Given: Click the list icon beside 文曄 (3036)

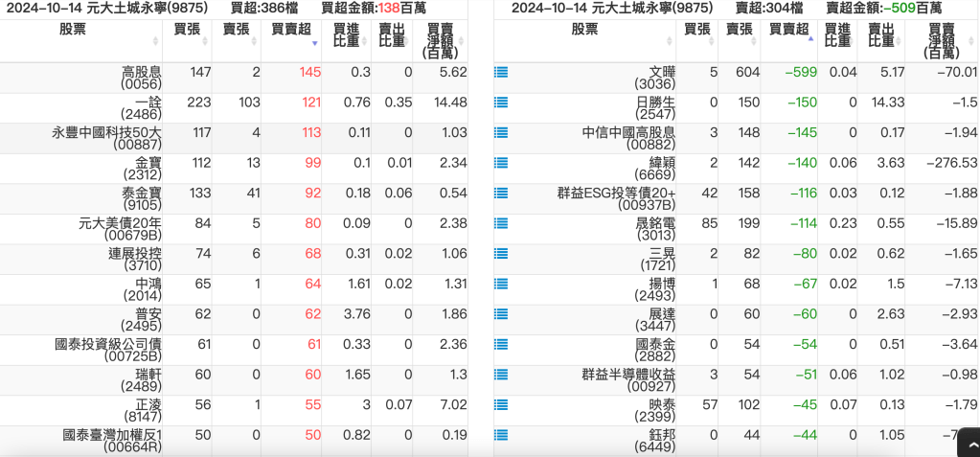Looking at the screenshot, I should point(500,72).
